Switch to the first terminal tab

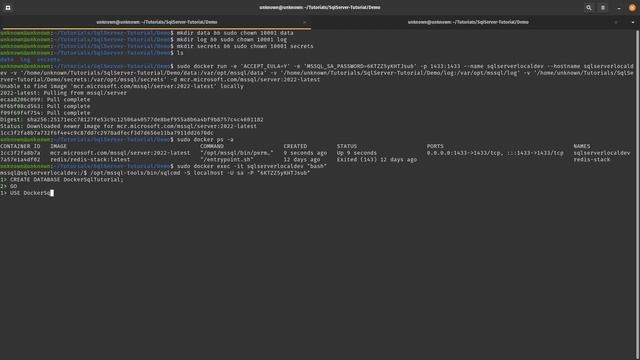point(157,22)
